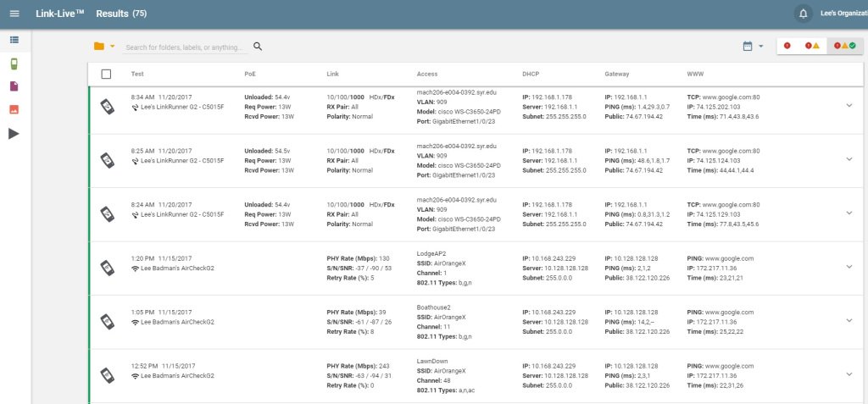
Task: Click 802.11 Types a,n,ac value
Action: pyautogui.click(x=446, y=390)
